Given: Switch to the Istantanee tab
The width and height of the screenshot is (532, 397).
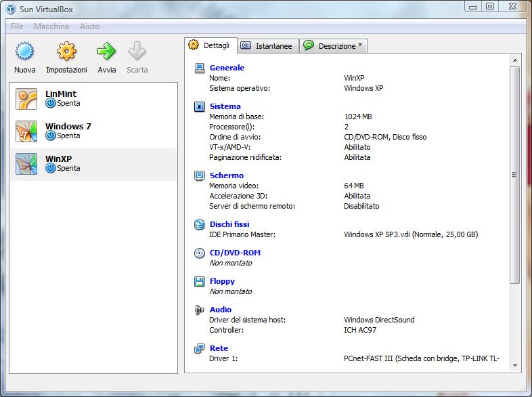Looking at the screenshot, I should (x=268, y=46).
